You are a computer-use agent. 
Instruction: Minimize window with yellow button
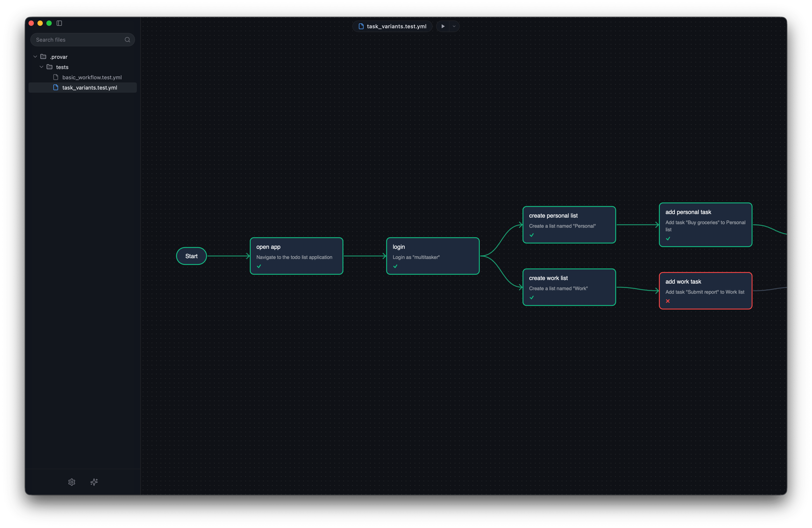[40, 23]
